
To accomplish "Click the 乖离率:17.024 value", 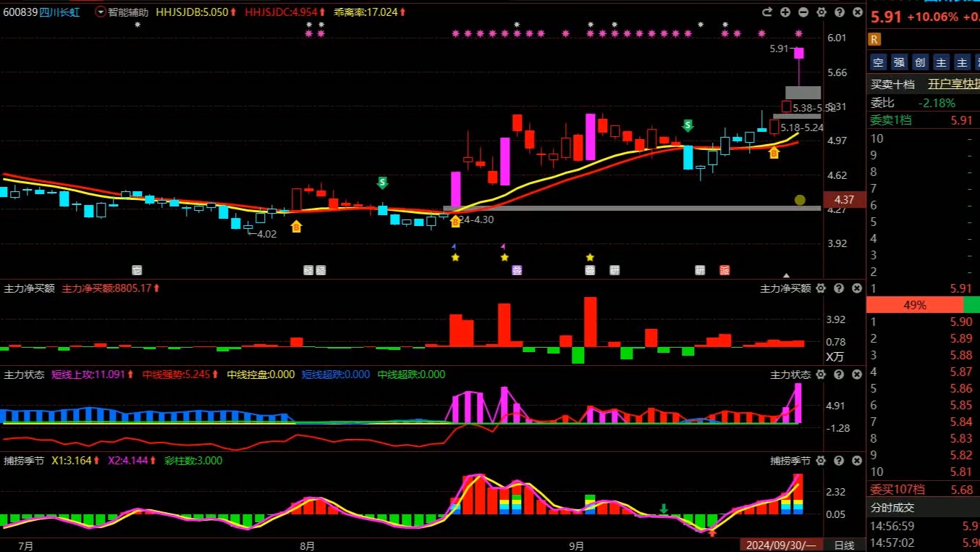I will pyautogui.click(x=370, y=12).
